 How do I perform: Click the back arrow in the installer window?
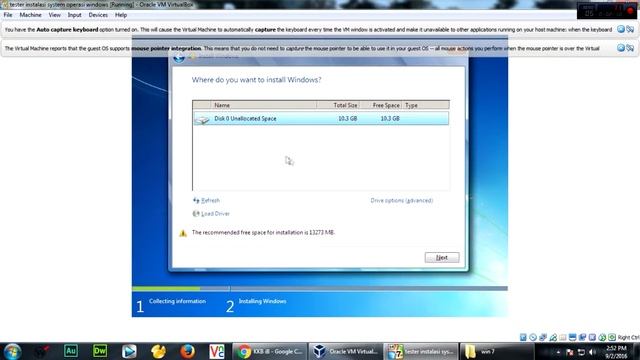[179, 58]
